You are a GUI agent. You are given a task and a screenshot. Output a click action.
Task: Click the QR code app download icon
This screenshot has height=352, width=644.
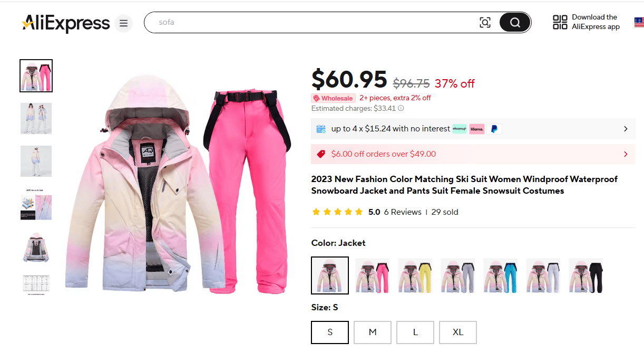click(x=560, y=22)
